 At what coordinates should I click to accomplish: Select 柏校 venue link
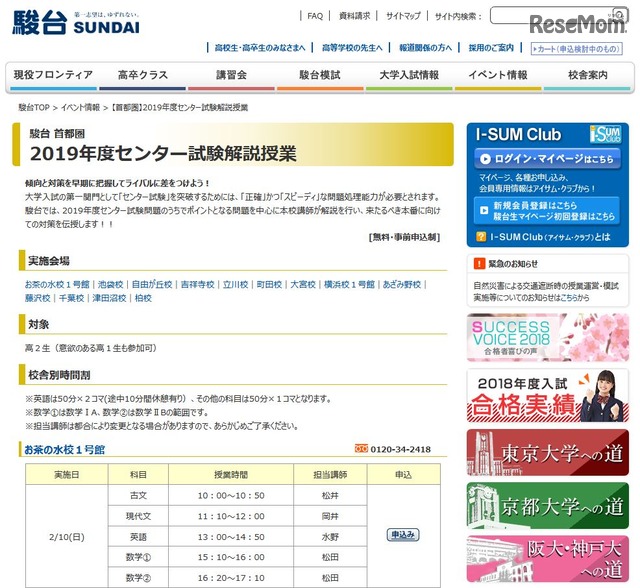point(143,298)
